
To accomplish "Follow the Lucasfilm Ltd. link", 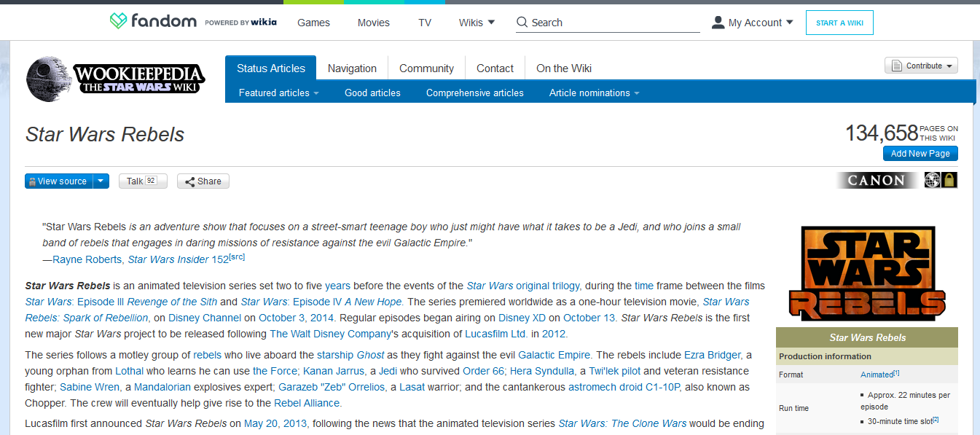I will point(496,334).
